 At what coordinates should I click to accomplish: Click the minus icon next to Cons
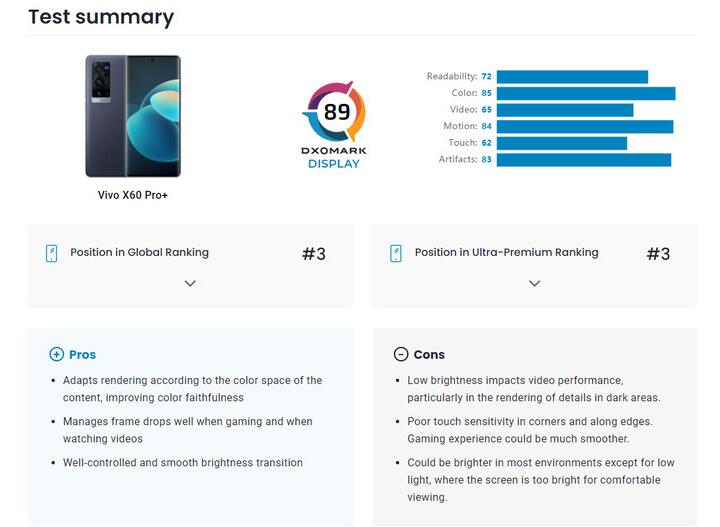coord(401,354)
